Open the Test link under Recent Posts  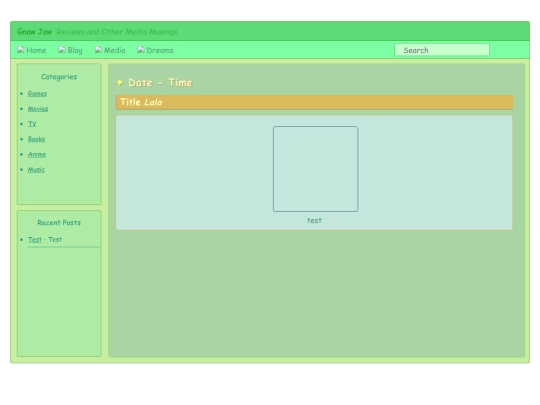coord(34,239)
